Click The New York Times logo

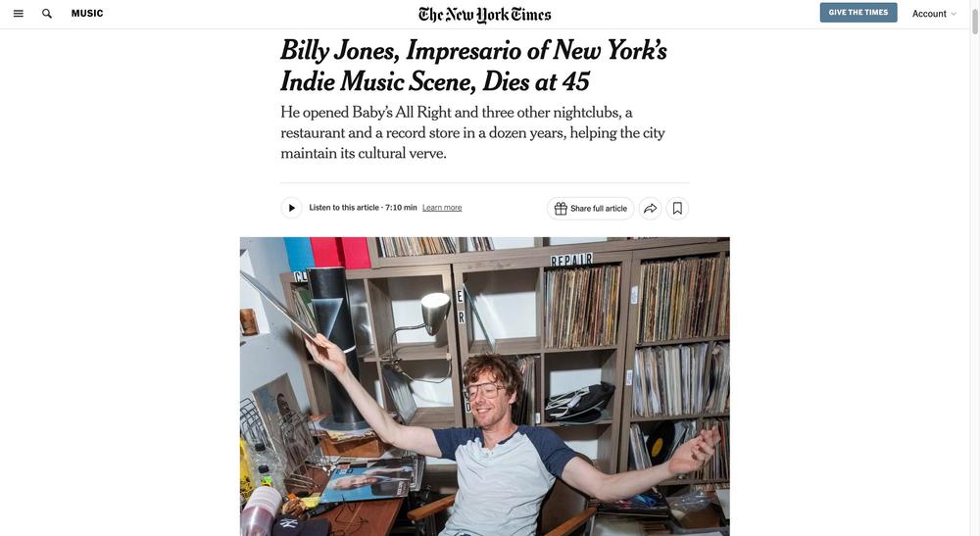coord(485,15)
